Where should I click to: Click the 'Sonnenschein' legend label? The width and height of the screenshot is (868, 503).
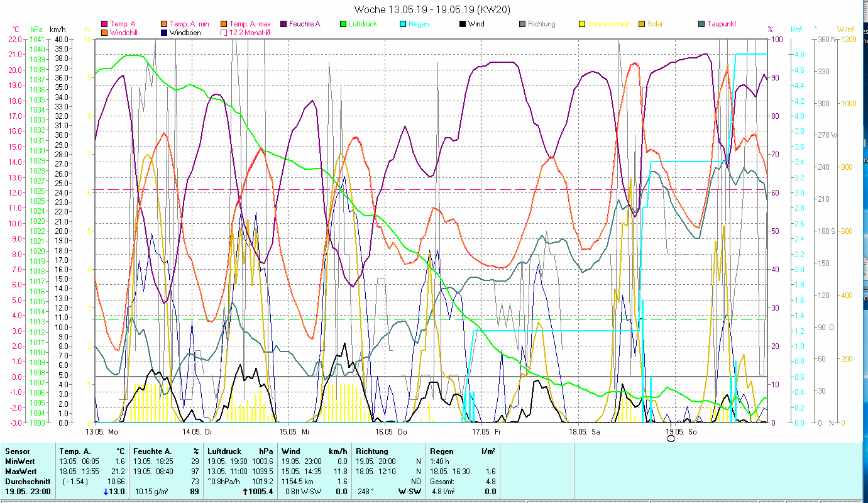pos(608,24)
